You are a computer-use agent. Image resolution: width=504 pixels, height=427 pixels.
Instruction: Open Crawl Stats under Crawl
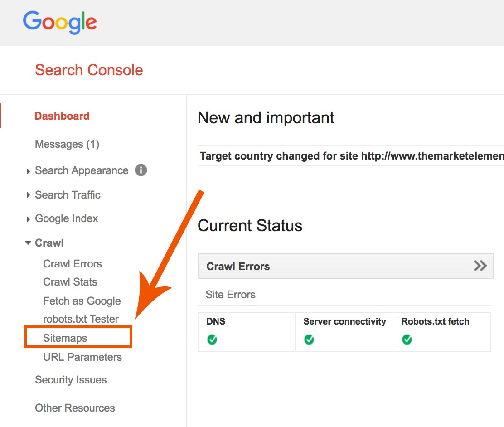pyautogui.click(x=70, y=281)
